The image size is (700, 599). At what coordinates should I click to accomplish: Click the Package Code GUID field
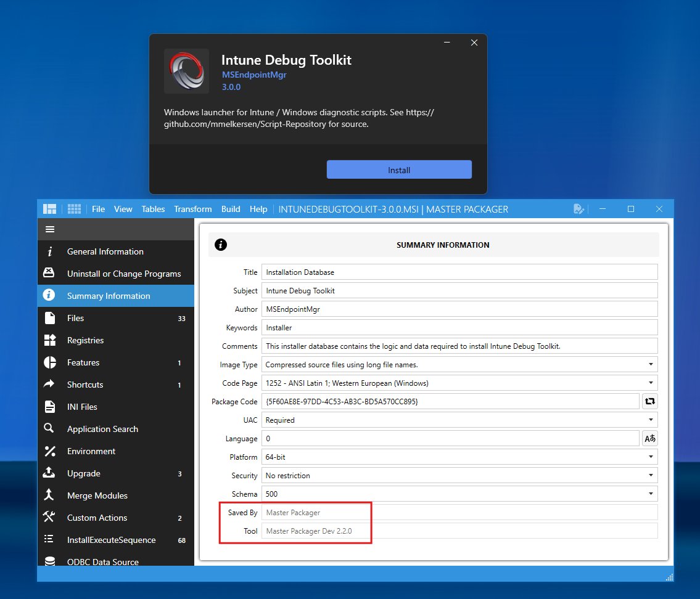(450, 401)
